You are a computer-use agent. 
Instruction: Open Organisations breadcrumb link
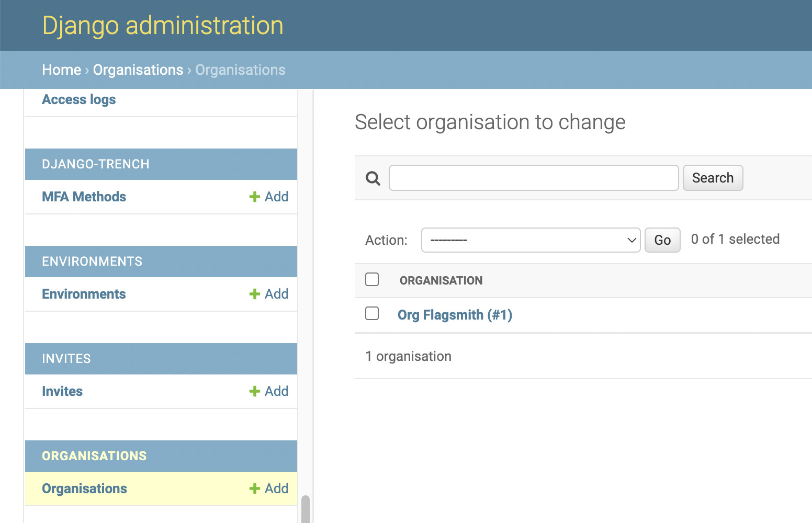click(138, 70)
